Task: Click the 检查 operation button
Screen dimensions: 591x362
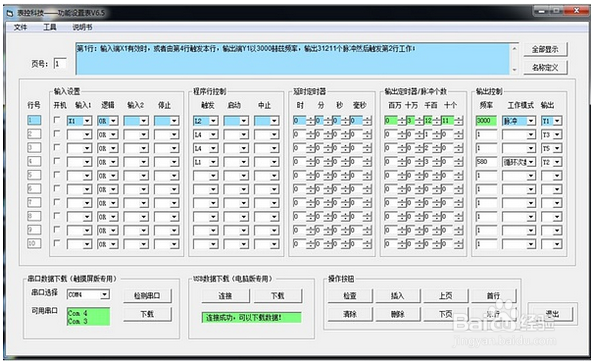Action: pyautogui.click(x=350, y=296)
